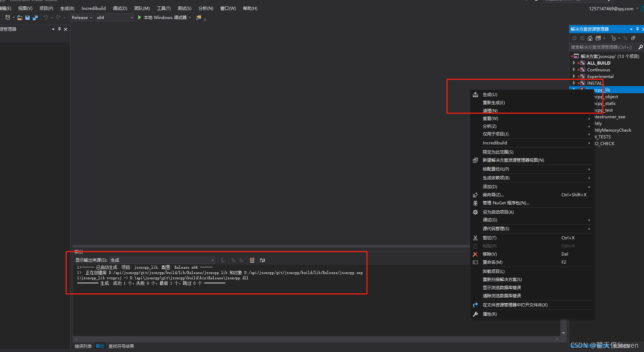Click the Find in Files toolbar icon
Screen dimensions: 644x352
pyautogui.click(x=199, y=18)
